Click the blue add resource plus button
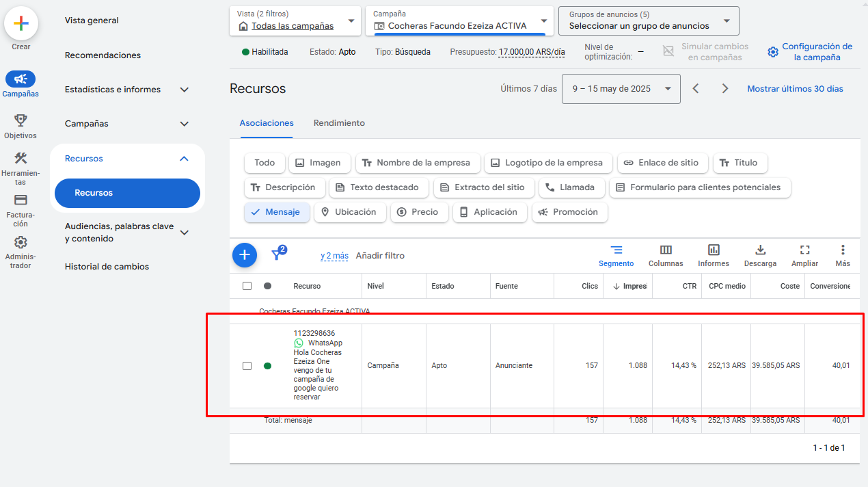The image size is (868, 487). 245,255
